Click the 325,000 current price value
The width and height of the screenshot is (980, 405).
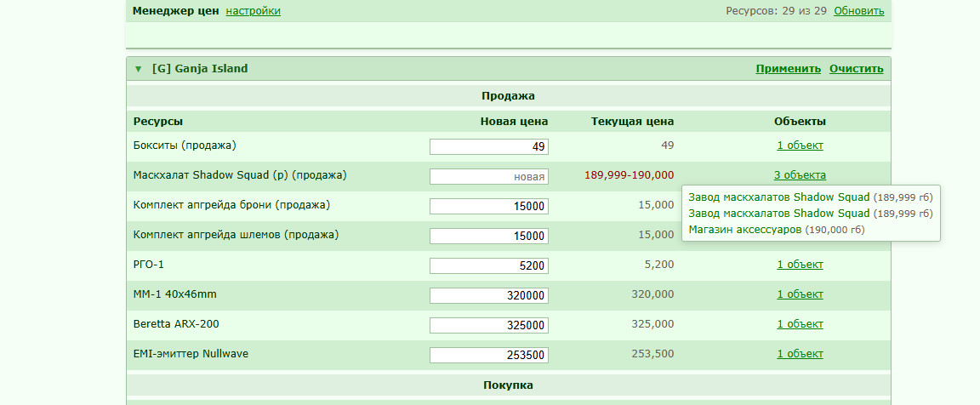point(653,324)
